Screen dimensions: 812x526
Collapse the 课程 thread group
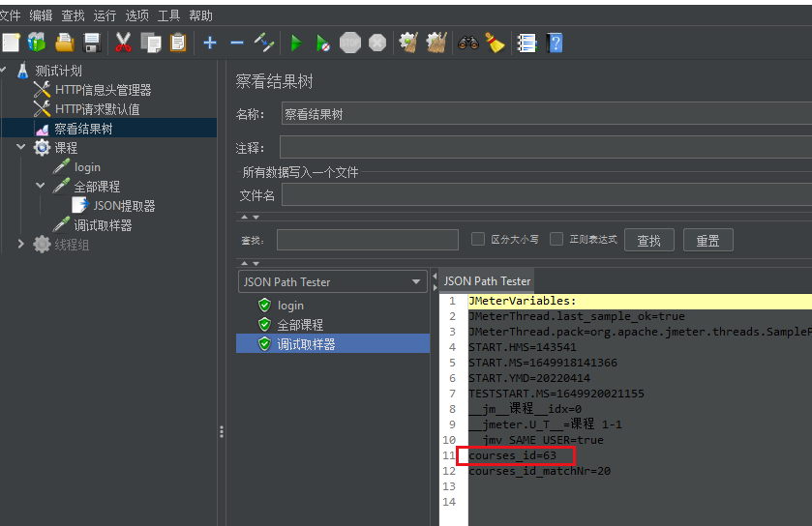(x=21, y=147)
